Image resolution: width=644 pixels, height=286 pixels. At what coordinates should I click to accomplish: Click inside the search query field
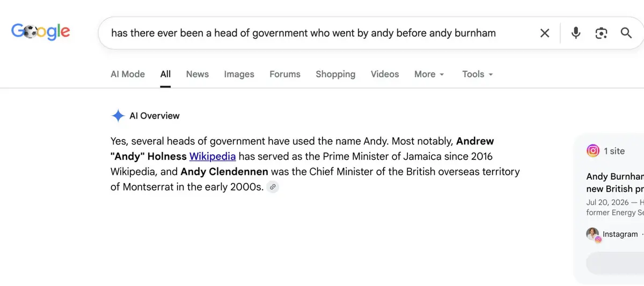[303, 33]
